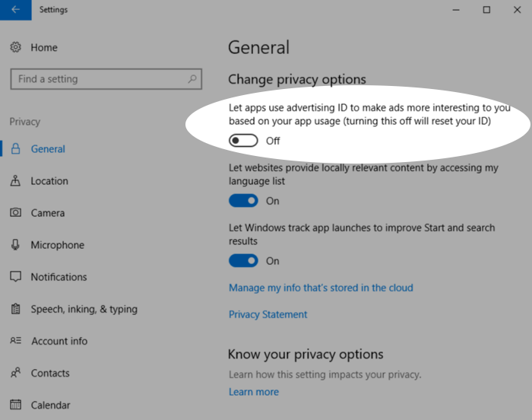Enable the advertising ID toggle
This screenshot has width=532, height=420.
(244, 141)
